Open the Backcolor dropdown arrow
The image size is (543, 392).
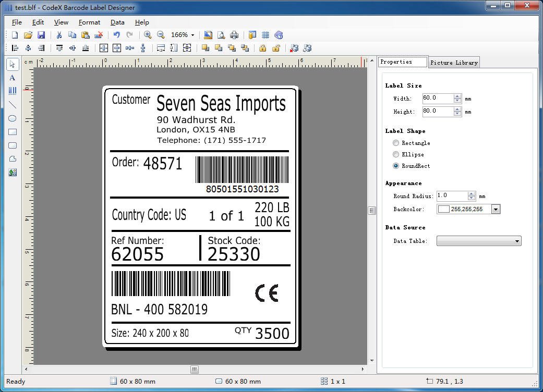pos(496,209)
